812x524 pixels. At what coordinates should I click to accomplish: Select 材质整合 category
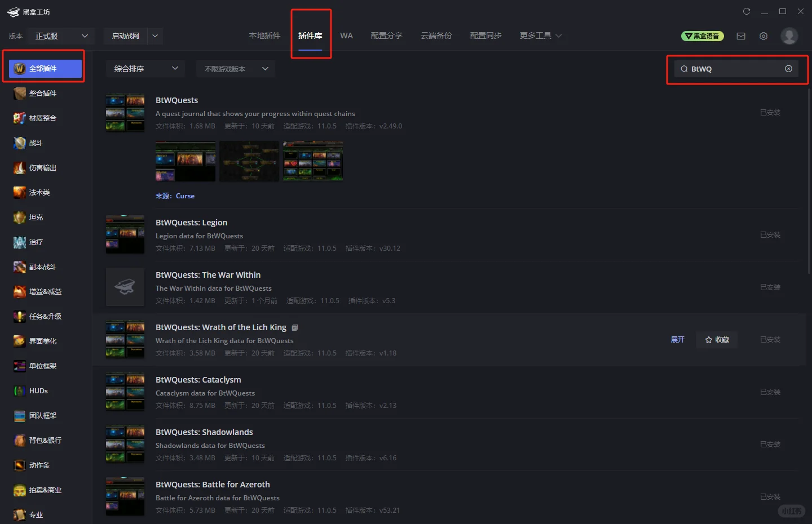46,118
